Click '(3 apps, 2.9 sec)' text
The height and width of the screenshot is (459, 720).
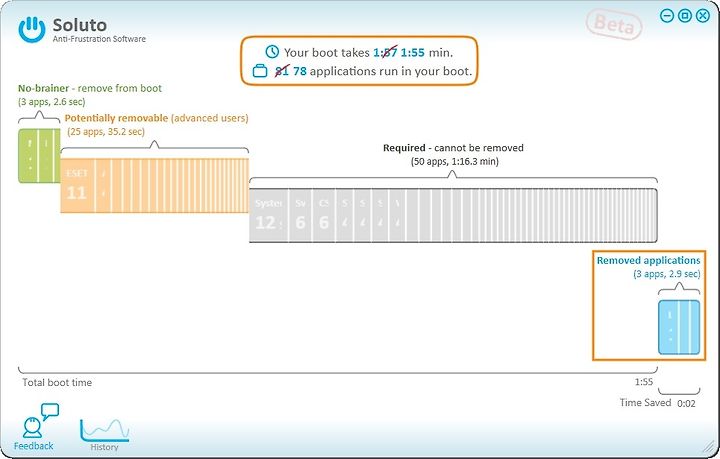tap(667, 274)
